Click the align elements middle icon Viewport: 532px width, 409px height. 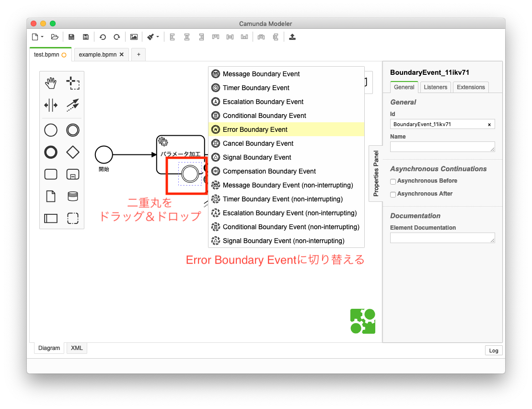(230, 36)
